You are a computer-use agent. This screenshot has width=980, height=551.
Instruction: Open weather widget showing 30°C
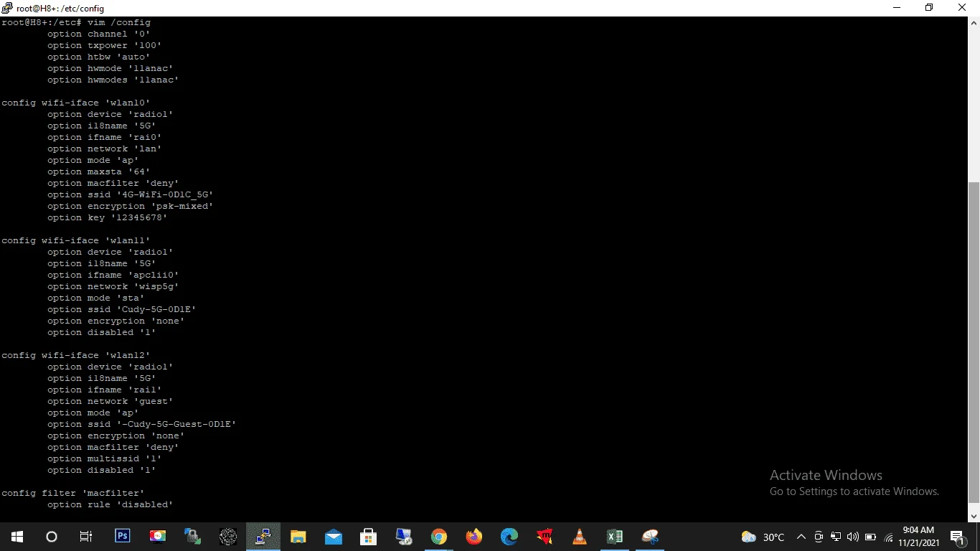[763, 537]
